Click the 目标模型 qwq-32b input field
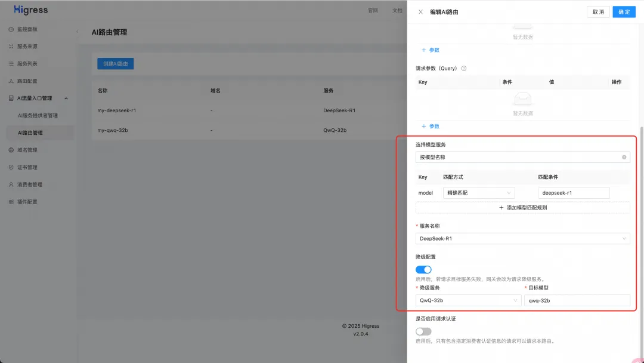 point(577,300)
